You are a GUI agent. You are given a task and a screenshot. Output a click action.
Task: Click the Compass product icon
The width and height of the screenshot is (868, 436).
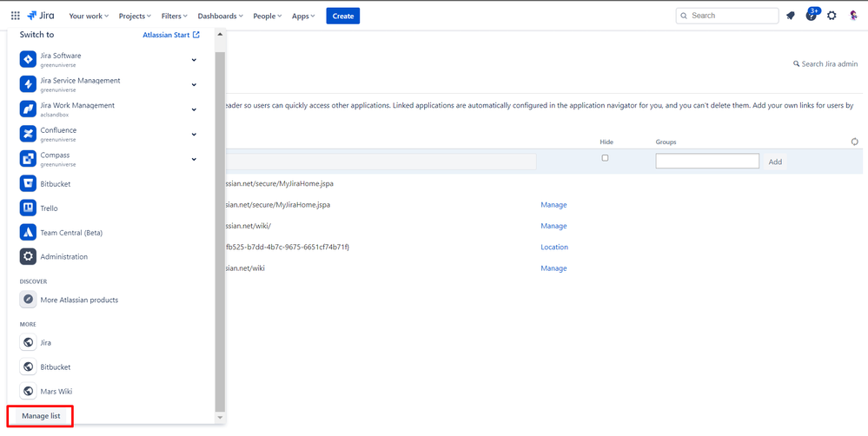[28, 159]
